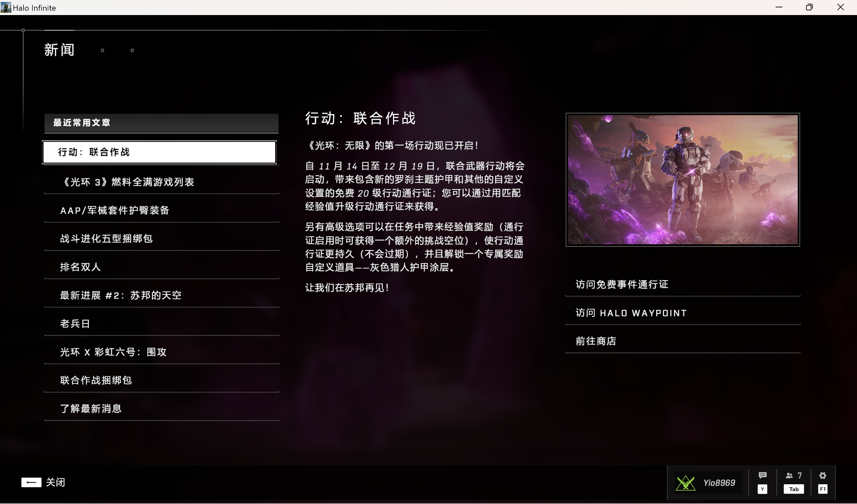The image size is (857, 504).
Task: Click the 新闻 page title
Action: 59,50
